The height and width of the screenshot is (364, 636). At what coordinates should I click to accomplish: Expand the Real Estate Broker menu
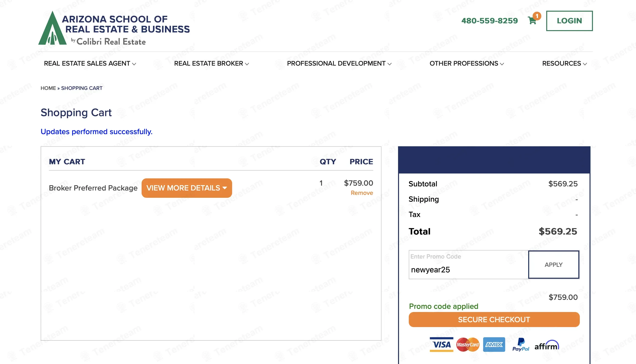click(211, 63)
